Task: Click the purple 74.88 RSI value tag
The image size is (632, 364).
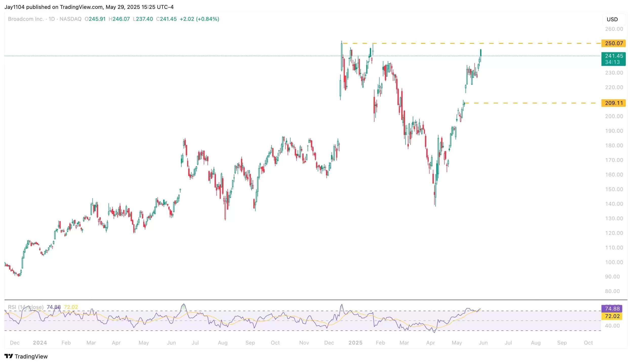Action: coord(612,309)
